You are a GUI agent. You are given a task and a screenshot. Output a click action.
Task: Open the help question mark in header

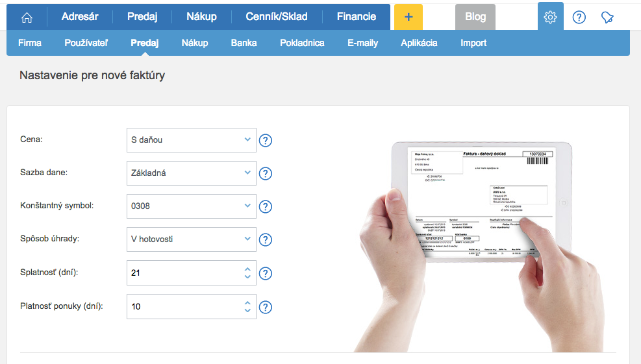[579, 18]
